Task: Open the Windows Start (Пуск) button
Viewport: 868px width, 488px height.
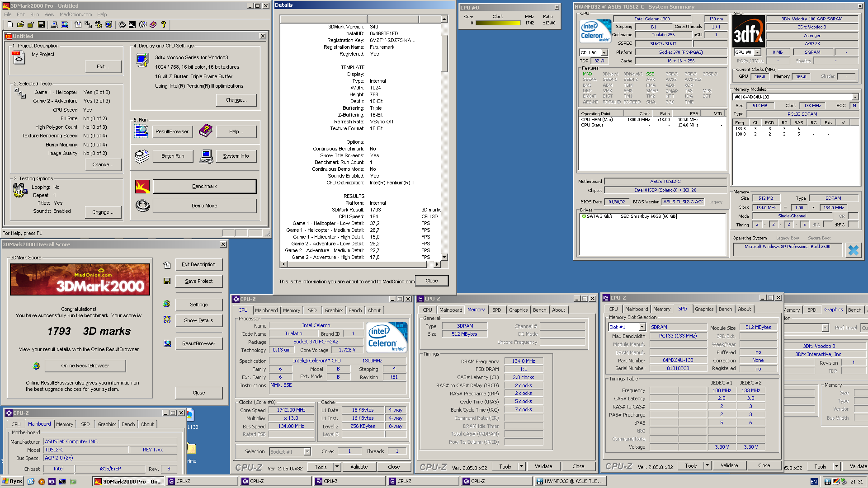Action: 12,482
